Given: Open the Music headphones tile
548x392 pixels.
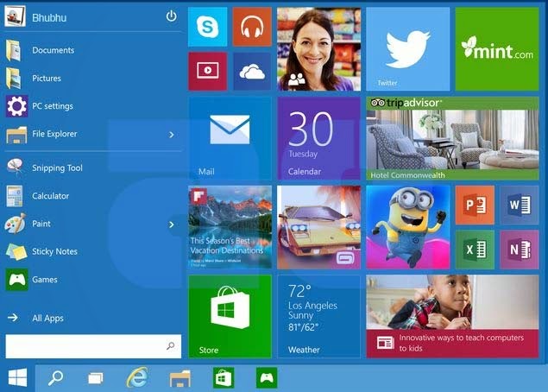Looking at the screenshot, I should click(252, 27).
